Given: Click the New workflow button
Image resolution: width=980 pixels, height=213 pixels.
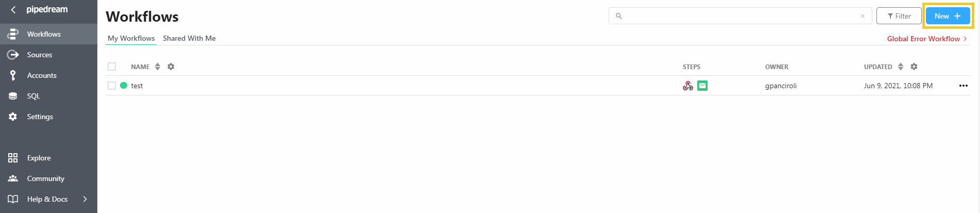Looking at the screenshot, I should (x=948, y=16).
